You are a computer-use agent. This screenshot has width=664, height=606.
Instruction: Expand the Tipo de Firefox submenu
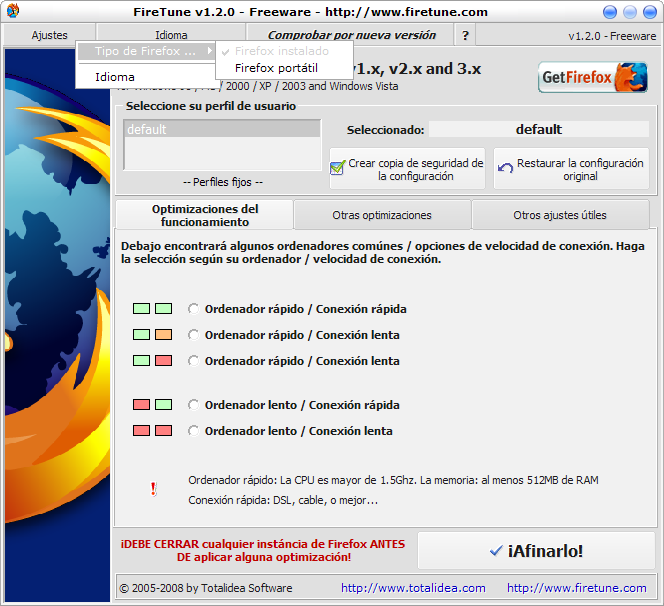[x=146, y=51]
